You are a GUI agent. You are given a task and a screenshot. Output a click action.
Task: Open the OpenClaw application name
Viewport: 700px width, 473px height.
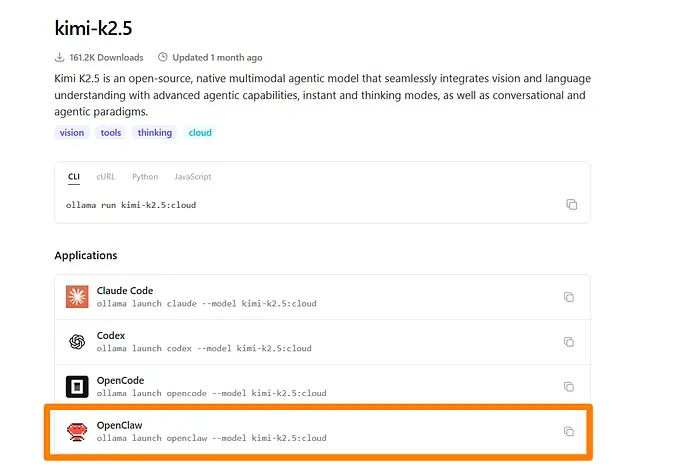[120, 425]
